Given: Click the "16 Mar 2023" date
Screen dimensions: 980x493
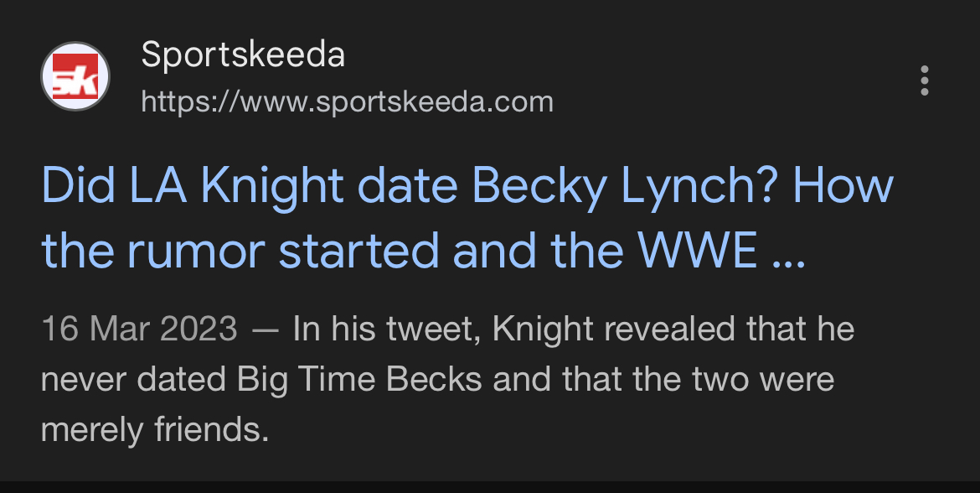Looking at the screenshot, I should click(x=139, y=329).
